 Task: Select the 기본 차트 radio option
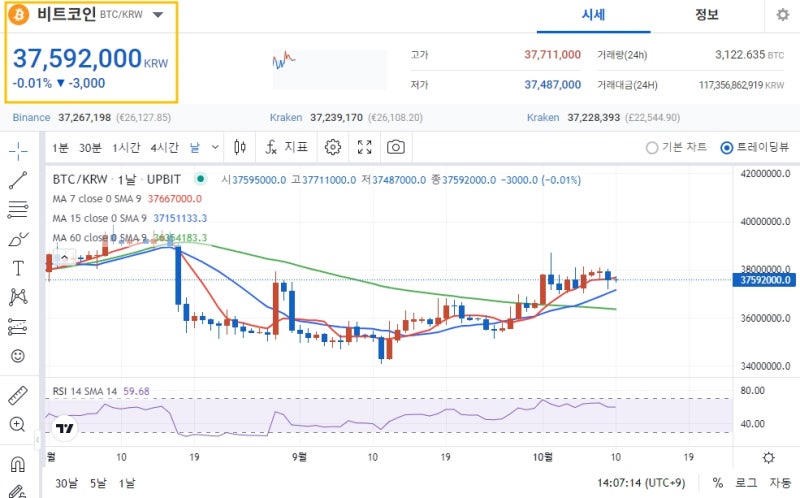677,147
